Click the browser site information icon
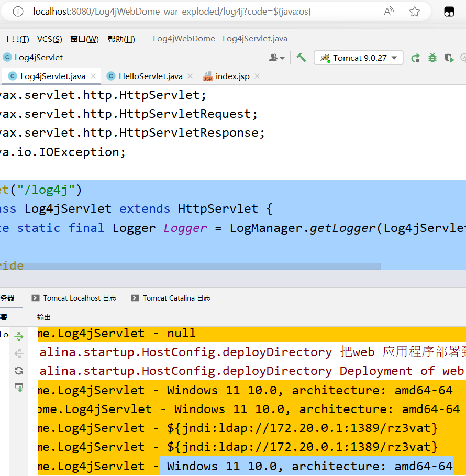 (x=18, y=12)
